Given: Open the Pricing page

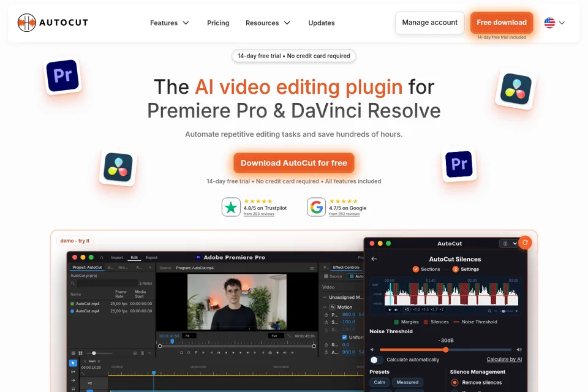Looking at the screenshot, I should (x=218, y=23).
